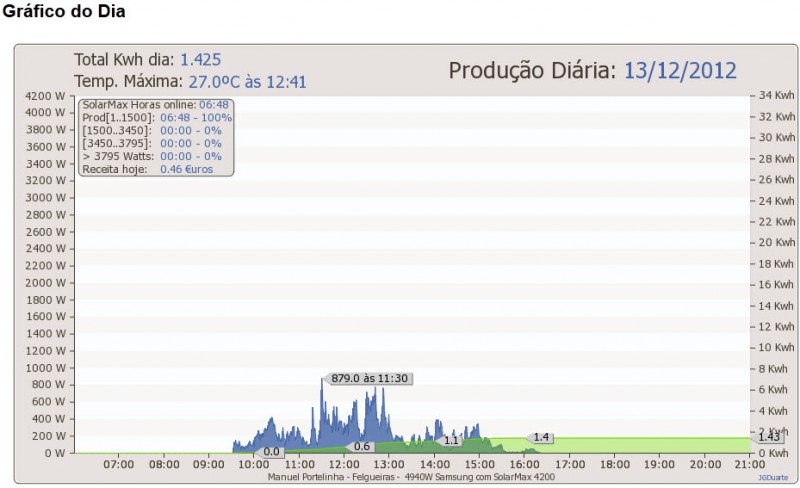
Task: Click the '18:00' time axis label
Action: click(x=614, y=465)
